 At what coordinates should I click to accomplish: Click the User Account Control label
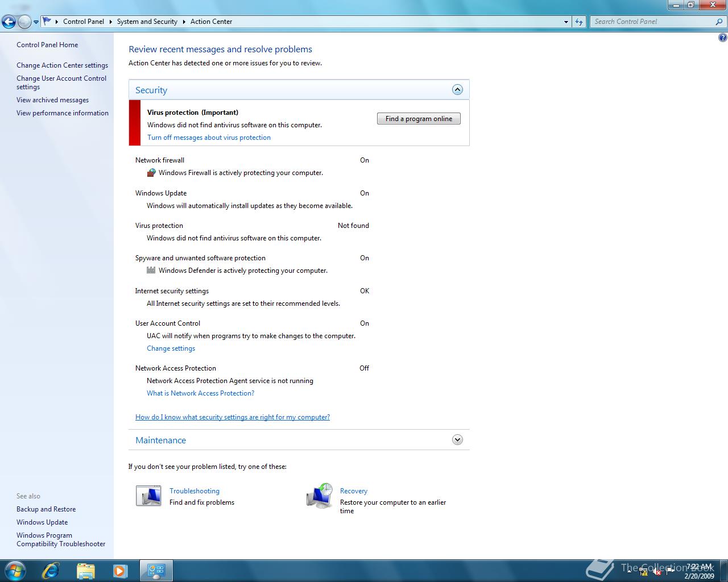168,323
